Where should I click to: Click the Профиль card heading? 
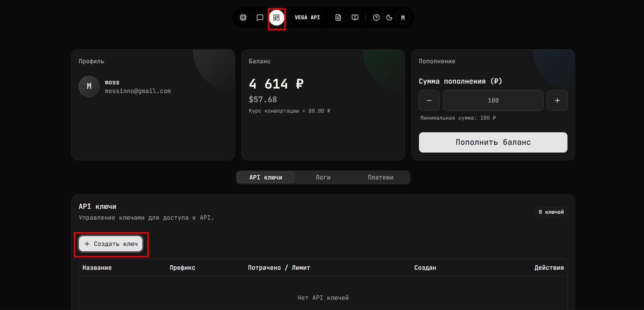tap(91, 61)
